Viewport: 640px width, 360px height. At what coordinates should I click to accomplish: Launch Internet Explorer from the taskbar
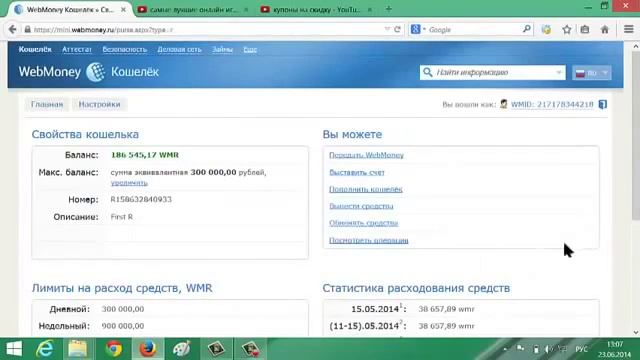44,349
